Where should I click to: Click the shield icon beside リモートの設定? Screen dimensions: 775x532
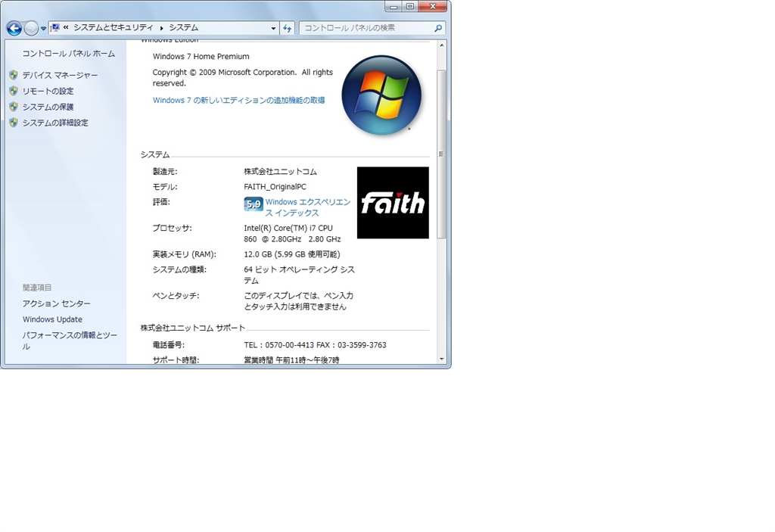[14, 91]
